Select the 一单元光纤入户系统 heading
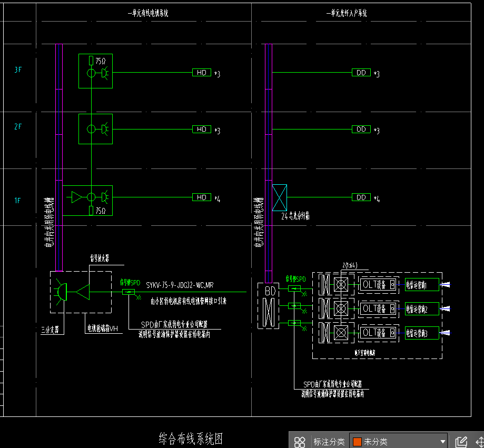Image resolution: width=484 pixels, height=448 pixels. pyautogui.click(x=347, y=13)
